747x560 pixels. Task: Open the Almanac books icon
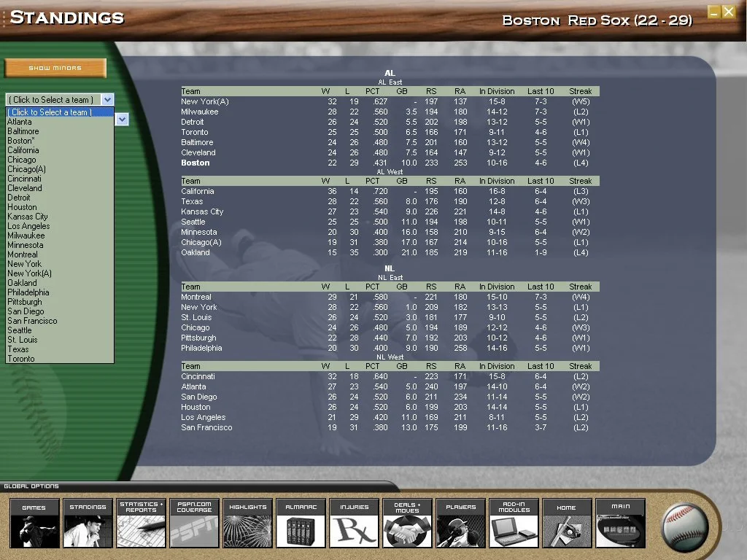[x=301, y=523]
